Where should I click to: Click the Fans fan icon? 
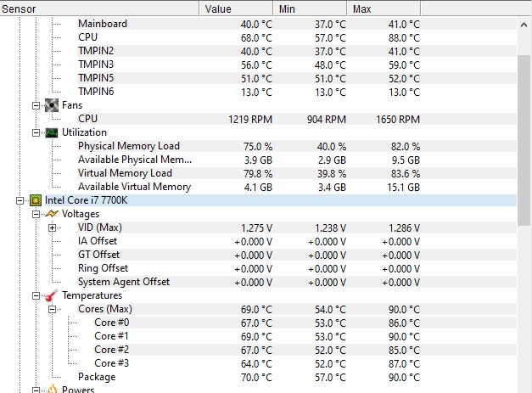[x=52, y=105]
